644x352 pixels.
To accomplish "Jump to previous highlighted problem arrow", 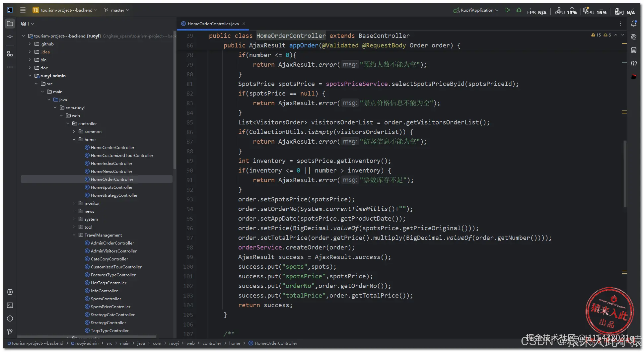I will (x=616, y=35).
